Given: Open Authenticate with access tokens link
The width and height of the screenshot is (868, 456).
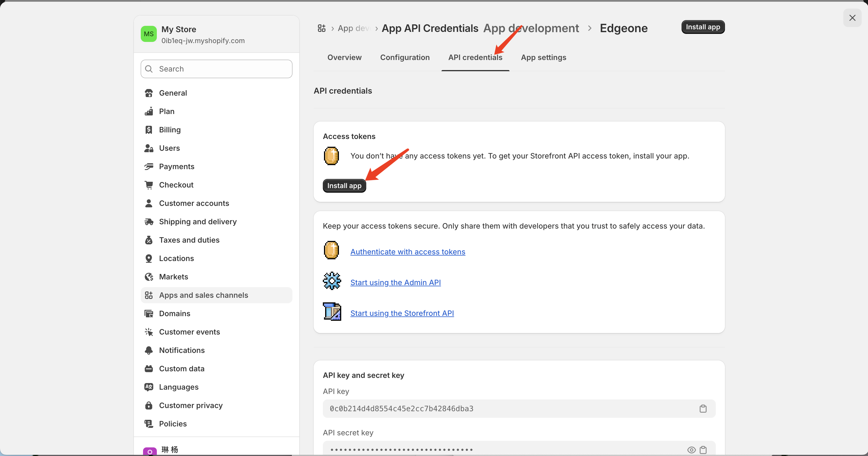Looking at the screenshot, I should (407, 252).
